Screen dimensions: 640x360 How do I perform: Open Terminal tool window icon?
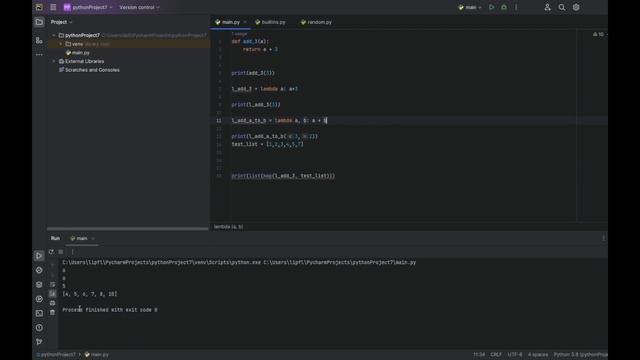[x=39, y=313]
